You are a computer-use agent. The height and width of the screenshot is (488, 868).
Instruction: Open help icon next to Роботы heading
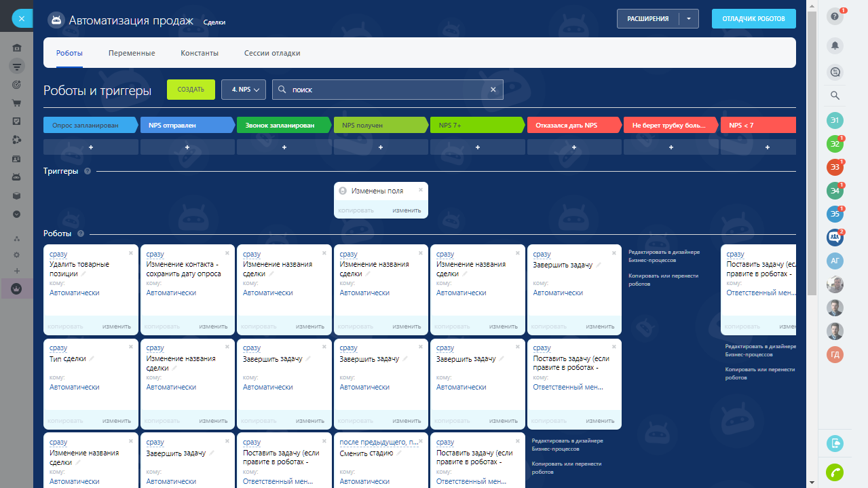point(80,233)
